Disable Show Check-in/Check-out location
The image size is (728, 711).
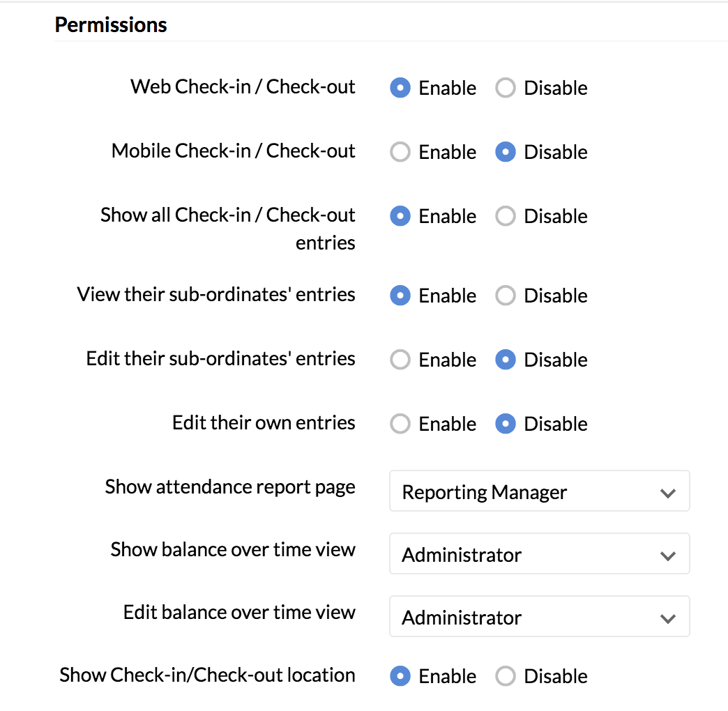tap(506, 676)
